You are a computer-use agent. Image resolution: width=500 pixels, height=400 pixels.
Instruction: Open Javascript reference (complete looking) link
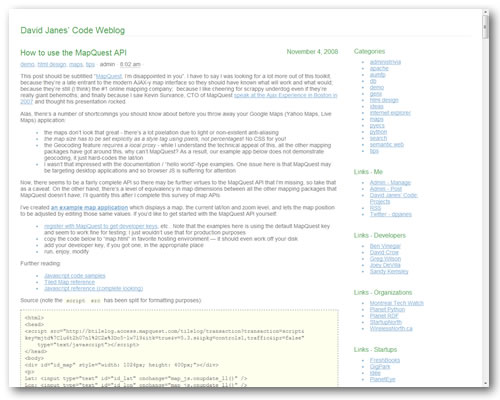[x=94, y=288]
